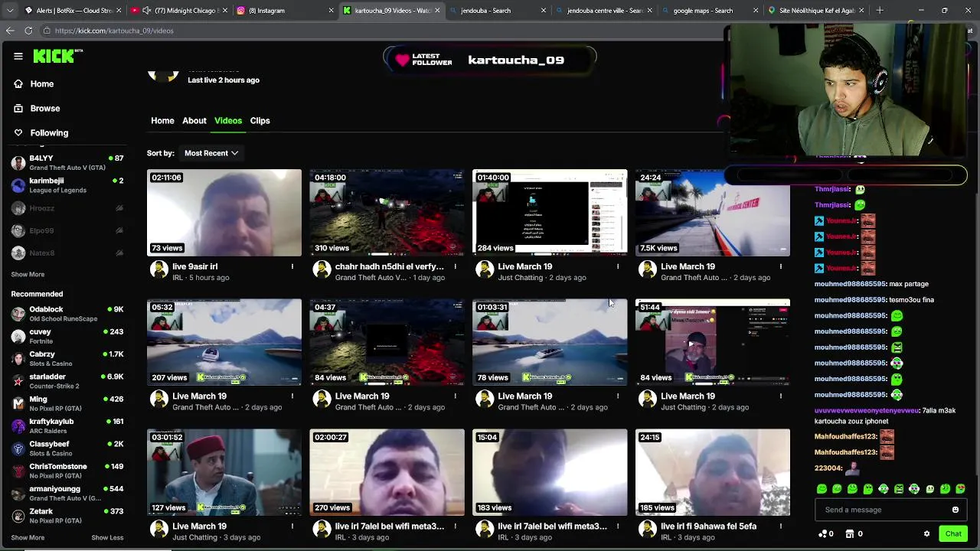The image size is (980, 551).
Task: Open the Following section in sidebar
Action: 42,132
